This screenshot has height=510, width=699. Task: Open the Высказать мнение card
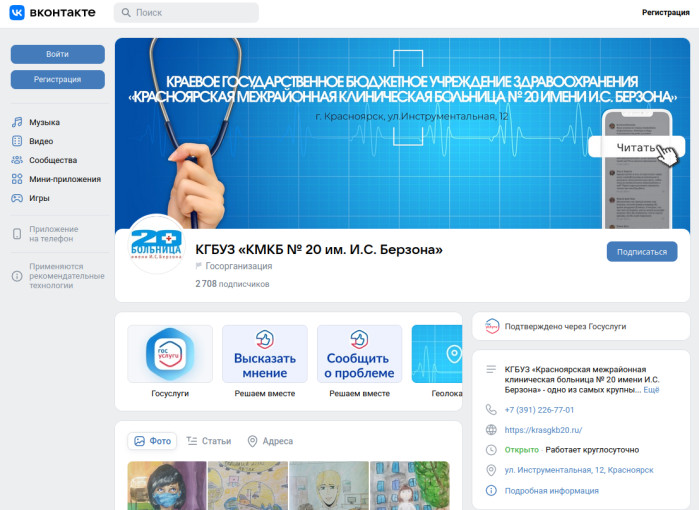tap(265, 354)
